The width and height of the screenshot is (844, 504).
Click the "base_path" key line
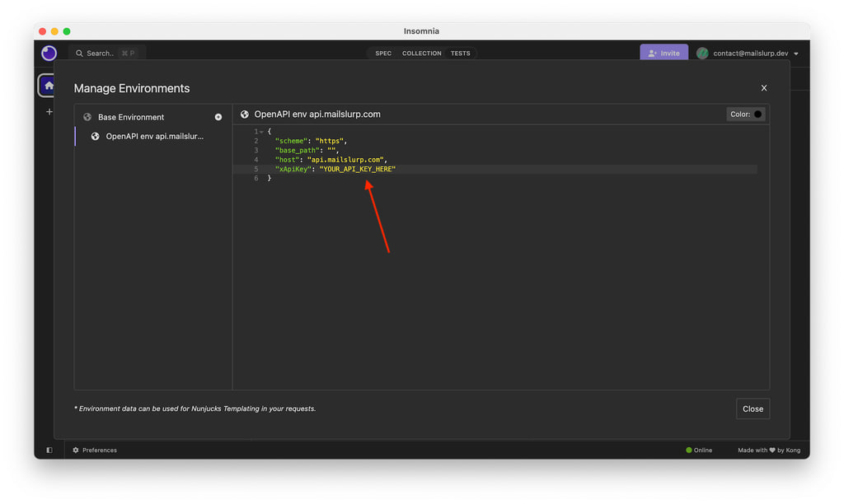pos(298,151)
